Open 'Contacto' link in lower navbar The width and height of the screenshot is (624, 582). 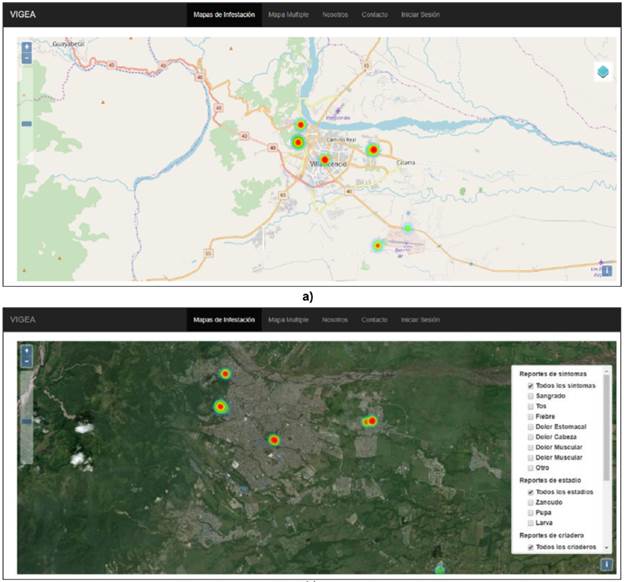click(374, 319)
